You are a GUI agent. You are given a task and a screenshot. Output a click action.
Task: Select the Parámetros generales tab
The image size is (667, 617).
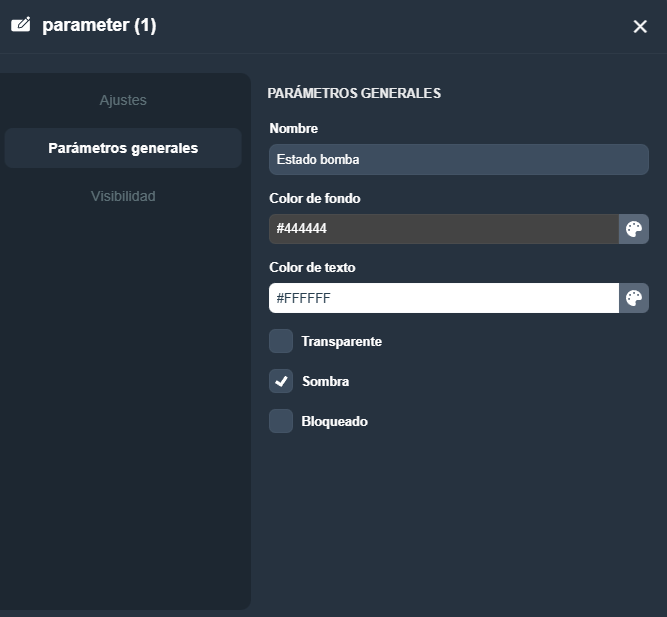(x=123, y=148)
